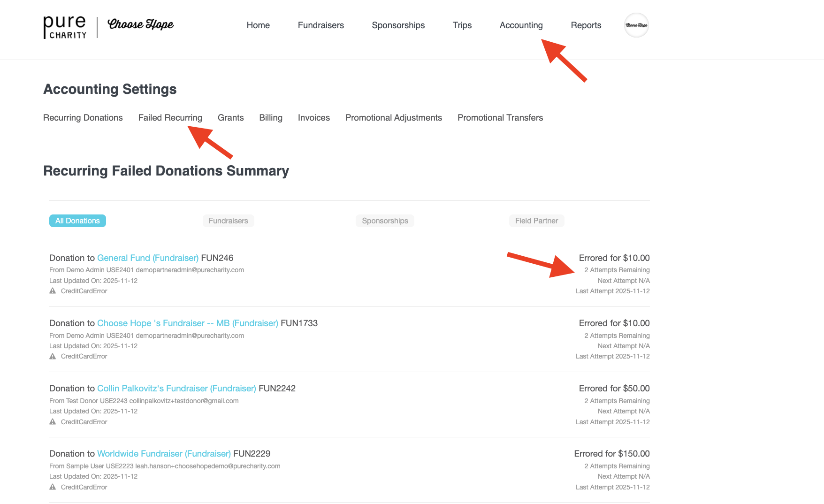Screen dimensions: 824x504
Task: Click the Pure Charity logo
Action: pos(65,27)
